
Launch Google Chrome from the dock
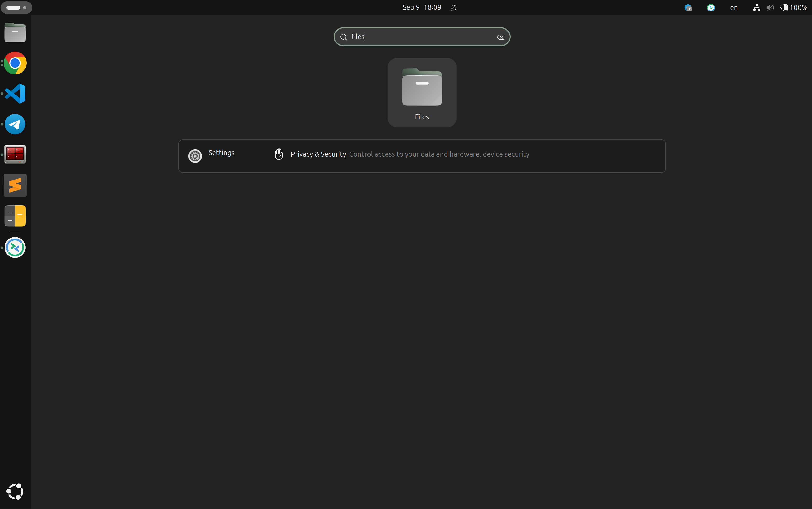click(15, 63)
